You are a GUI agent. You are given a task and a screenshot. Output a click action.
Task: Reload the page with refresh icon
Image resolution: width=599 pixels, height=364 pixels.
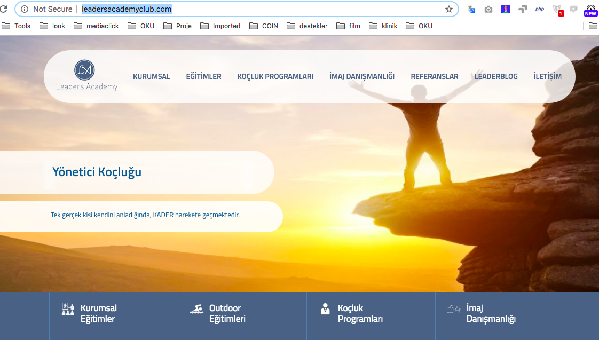pyautogui.click(x=4, y=9)
